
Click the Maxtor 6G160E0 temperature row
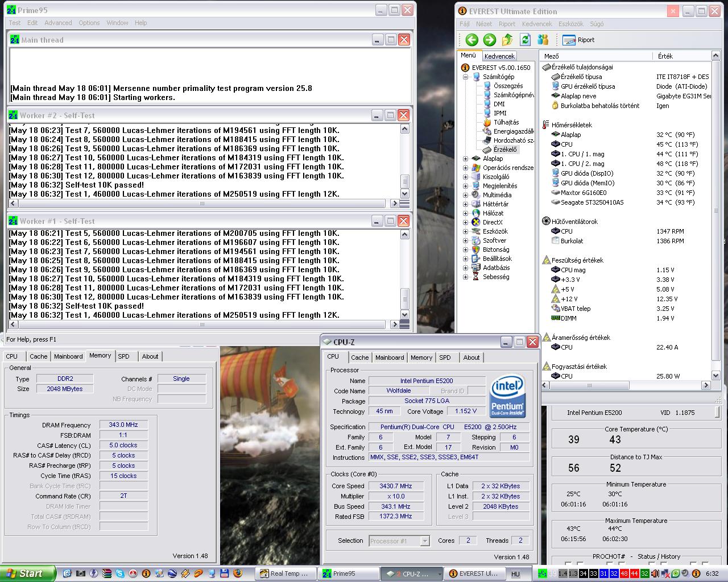[x=625, y=193]
